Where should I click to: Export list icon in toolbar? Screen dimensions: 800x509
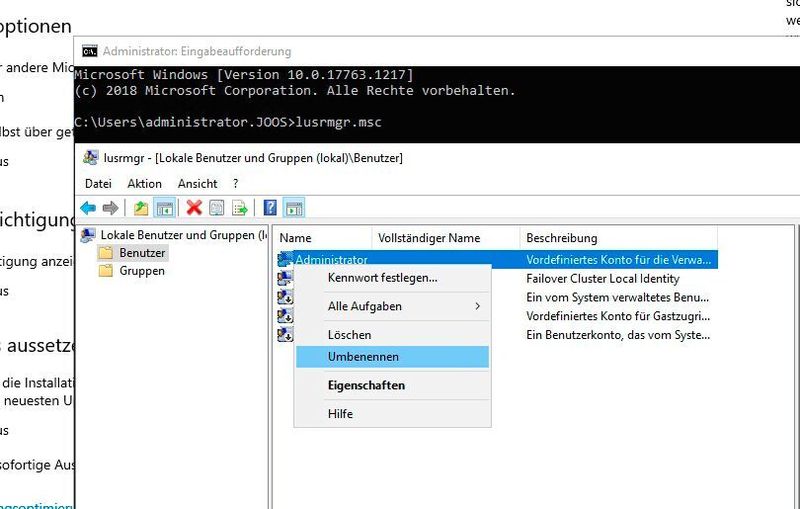tap(239, 208)
